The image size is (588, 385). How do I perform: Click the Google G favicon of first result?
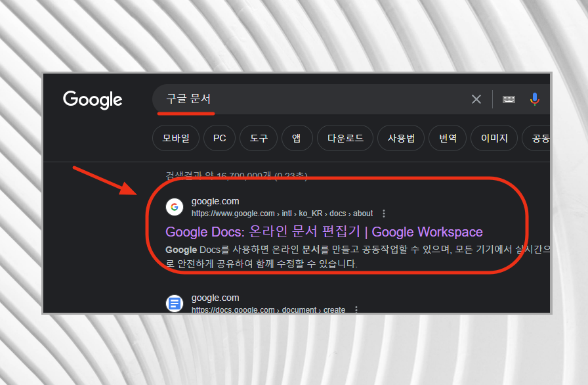tap(175, 207)
